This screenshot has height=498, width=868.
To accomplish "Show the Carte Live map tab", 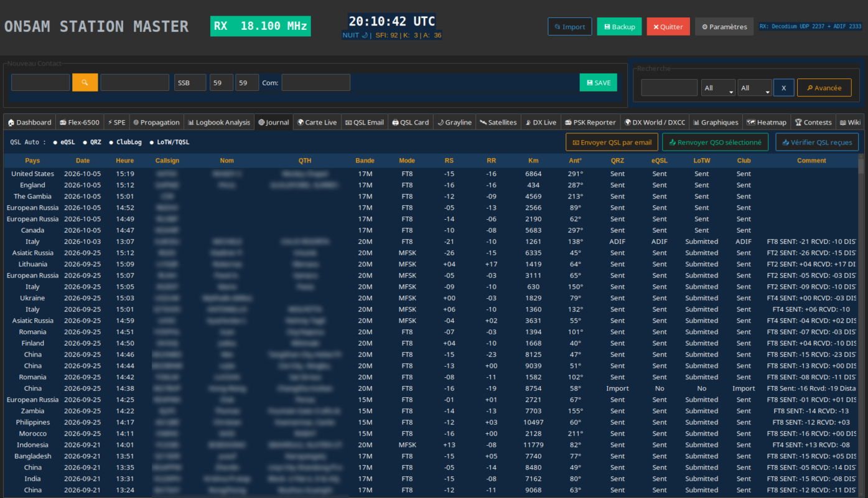I will point(317,123).
